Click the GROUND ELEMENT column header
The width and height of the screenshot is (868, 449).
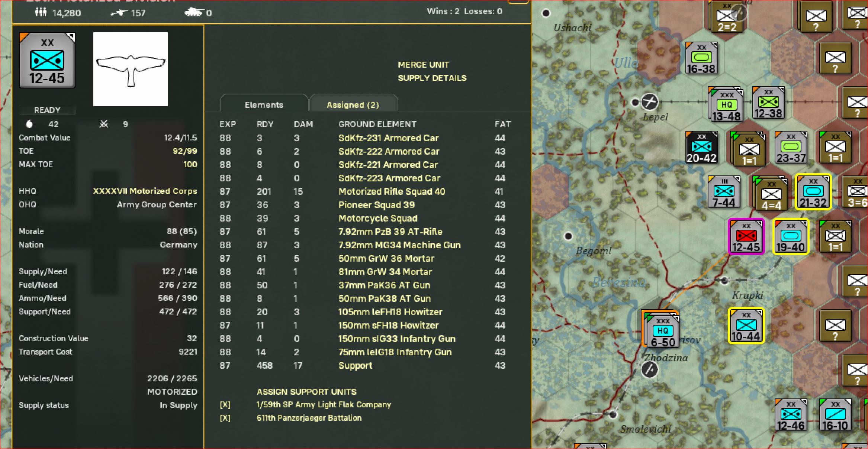[x=377, y=124]
